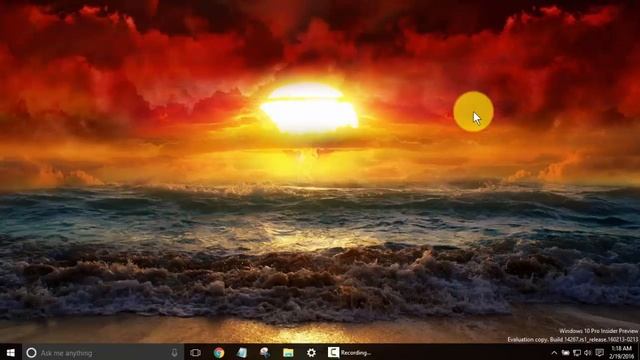Click the Cortana circle icon
This screenshot has width=640, height=360.
[x=31, y=353]
